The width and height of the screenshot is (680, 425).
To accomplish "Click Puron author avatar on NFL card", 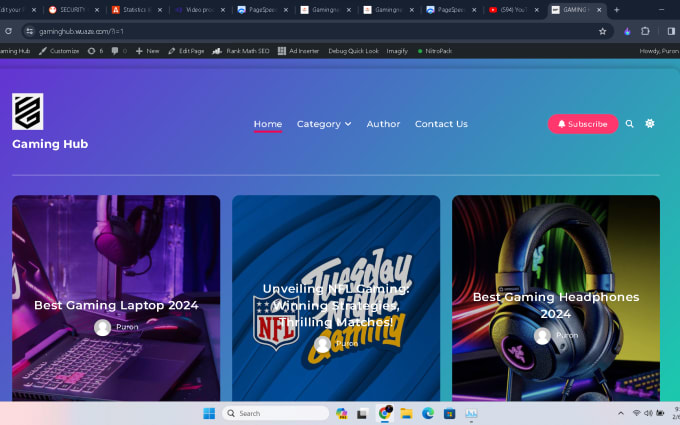I will point(322,344).
